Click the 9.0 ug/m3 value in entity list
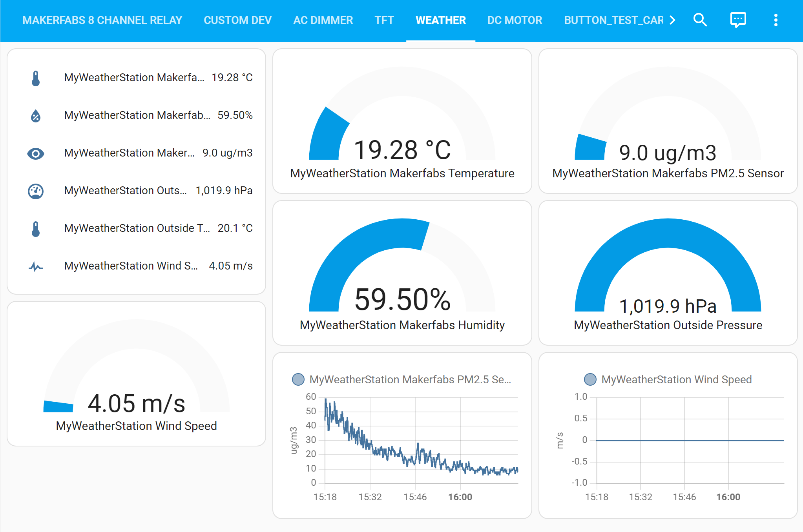The height and width of the screenshot is (532, 803). coord(228,153)
